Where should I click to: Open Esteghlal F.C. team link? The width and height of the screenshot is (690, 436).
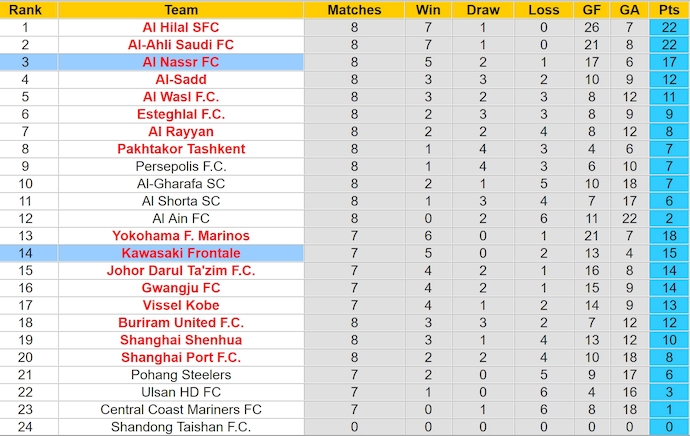pos(180,114)
